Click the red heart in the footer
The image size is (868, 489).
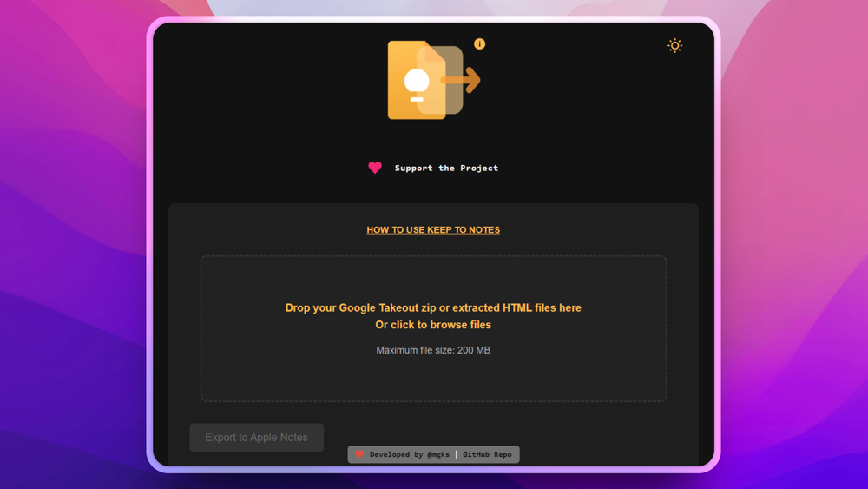(x=359, y=454)
